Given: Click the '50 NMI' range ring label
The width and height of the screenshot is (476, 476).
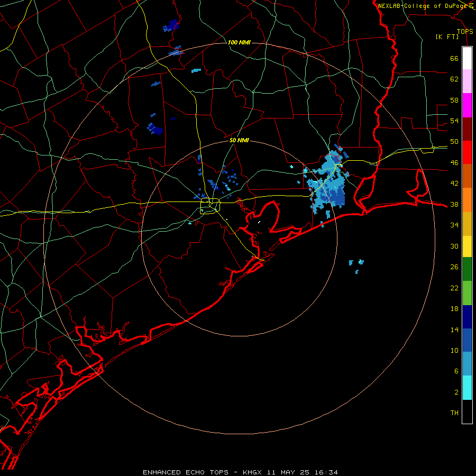Looking at the screenshot, I should click(x=239, y=140).
